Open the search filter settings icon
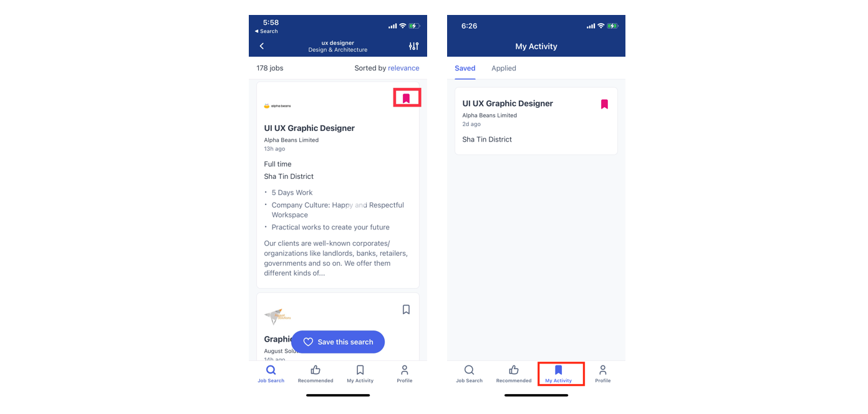 point(413,46)
